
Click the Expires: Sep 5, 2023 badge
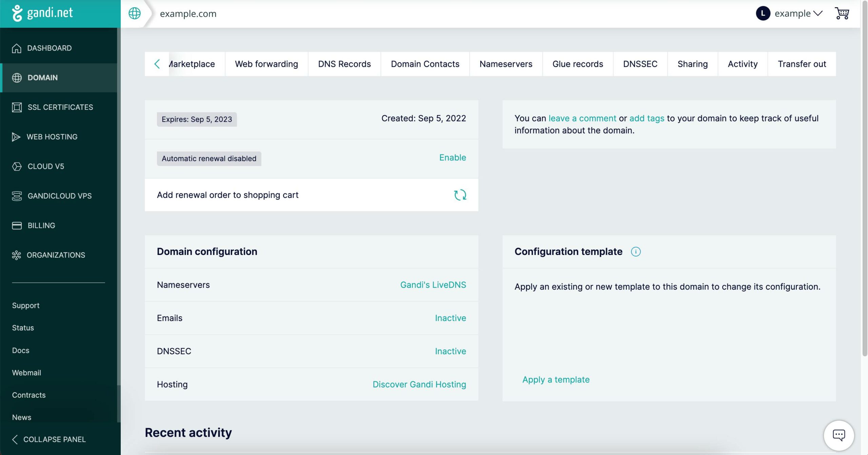pyautogui.click(x=197, y=119)
